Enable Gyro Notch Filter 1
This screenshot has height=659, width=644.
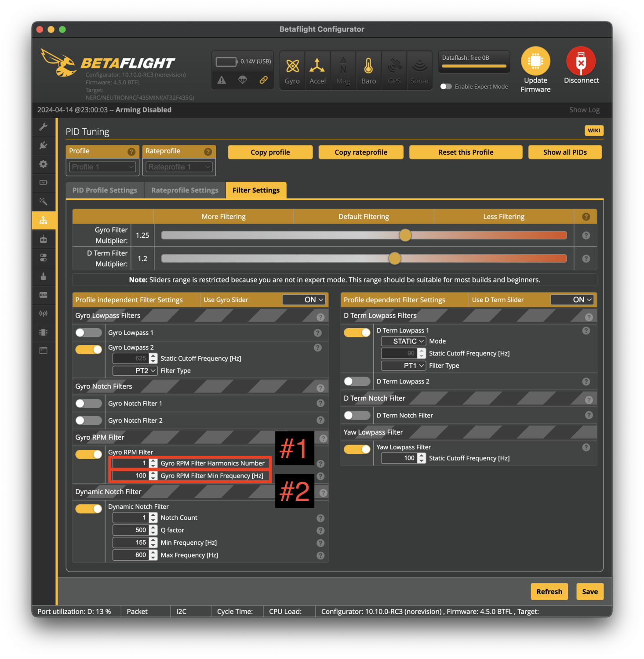(88, 403)
